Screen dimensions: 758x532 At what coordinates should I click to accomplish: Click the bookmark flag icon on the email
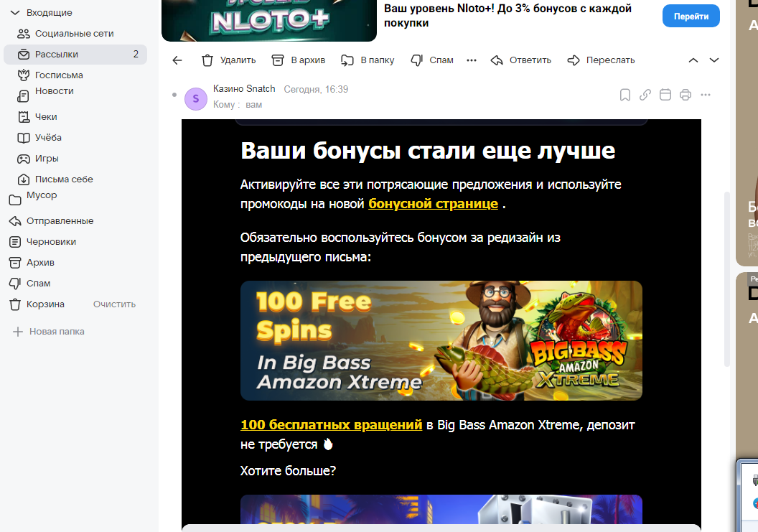coord(624,95)
